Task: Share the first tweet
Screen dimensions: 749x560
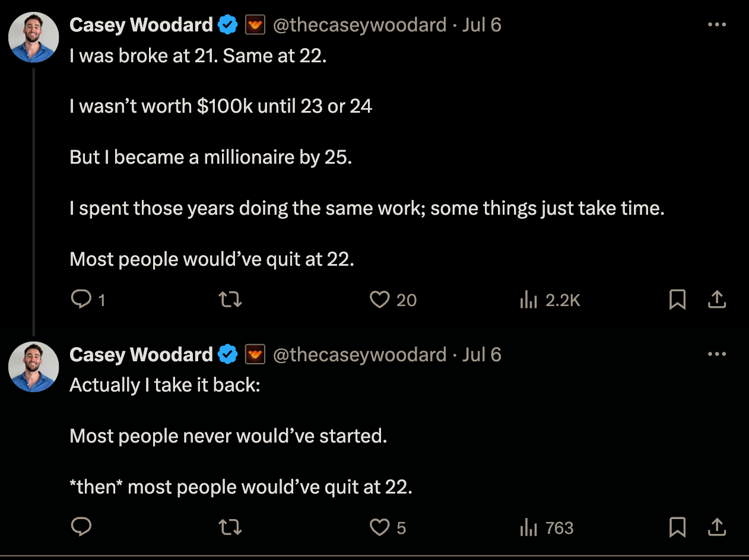Action: 717,300
